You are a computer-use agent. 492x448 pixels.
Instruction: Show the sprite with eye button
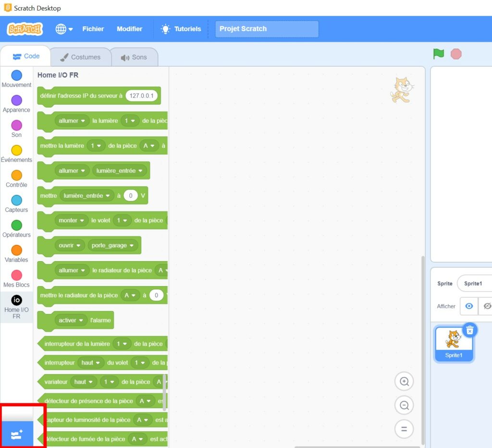tap(469, 306)
